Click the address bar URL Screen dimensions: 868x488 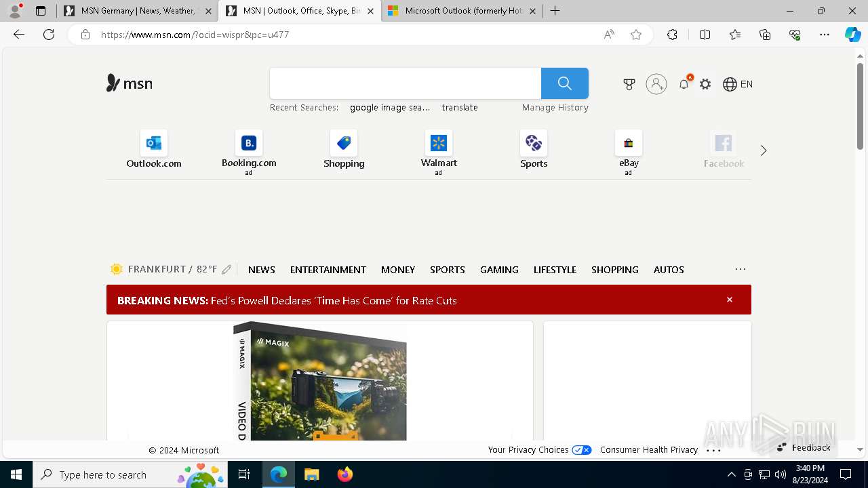[x=195, y=35]
